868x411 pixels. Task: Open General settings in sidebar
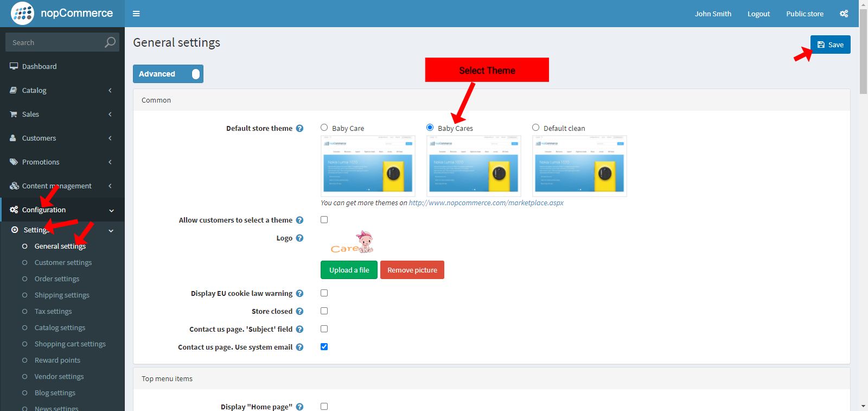pos(60,246)
